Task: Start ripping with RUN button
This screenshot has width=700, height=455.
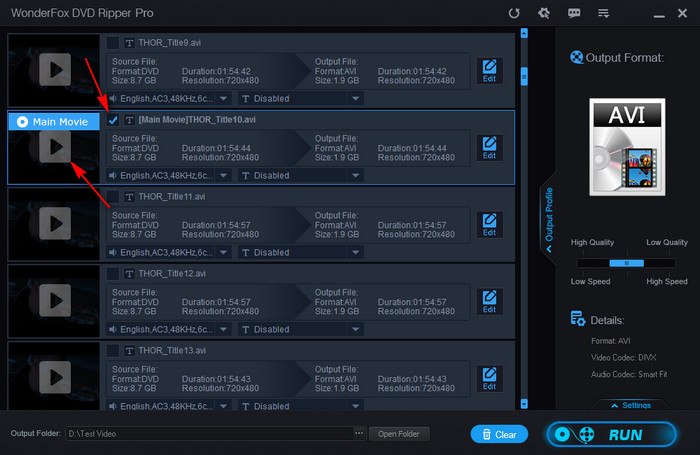Action: pyautogui.click(x=612, y=434)
